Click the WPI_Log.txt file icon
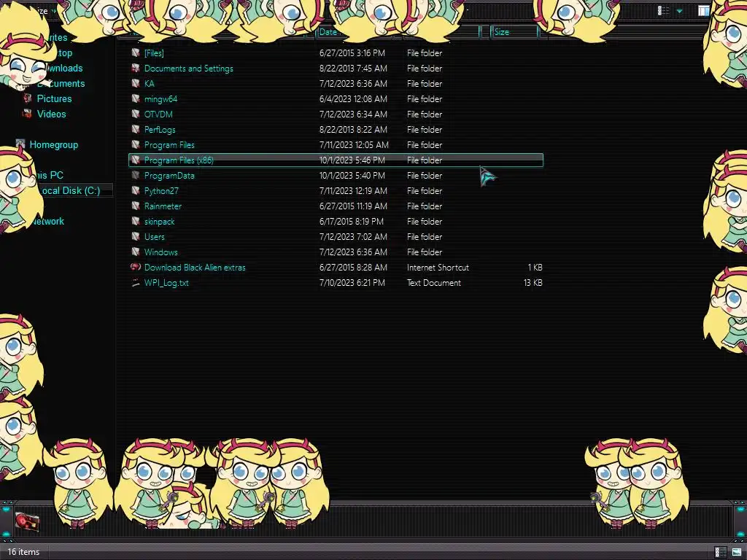The image size is (747, 560). click(x=136, y=282)
